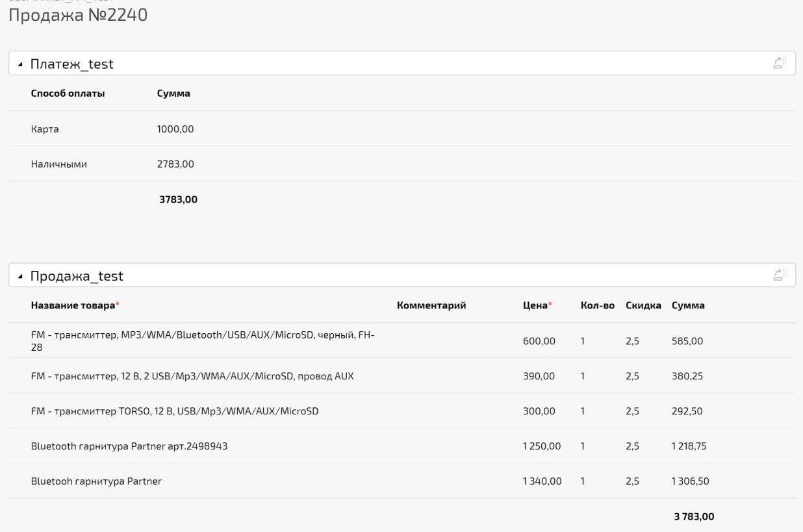803x532 pixels.
Task: Click the price 600,00
Action: [x=539, y=341]
